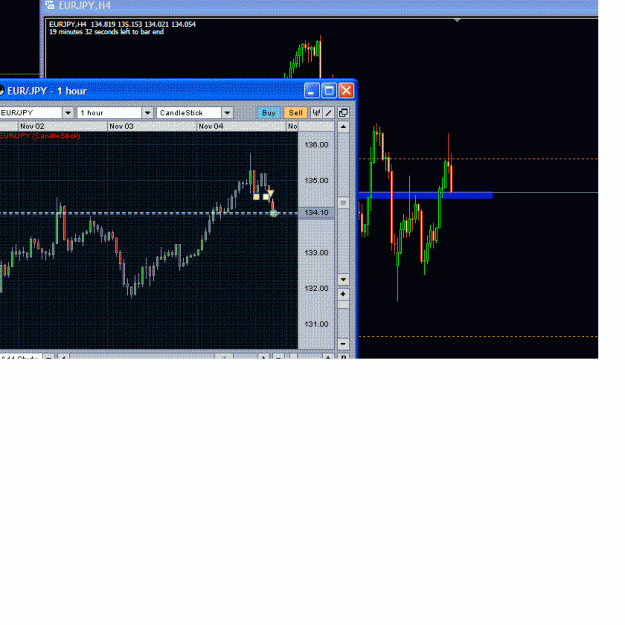The height and width of the screenshot is (625, 625).
Task: Select the blue horizontal line in H4 chart
Action: point(426,195)
